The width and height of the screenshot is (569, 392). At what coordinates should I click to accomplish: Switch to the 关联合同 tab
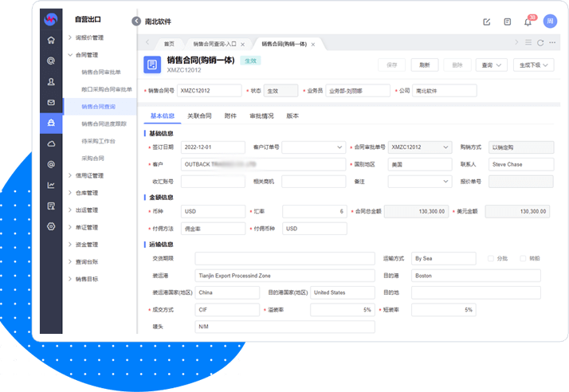[198, 116]
